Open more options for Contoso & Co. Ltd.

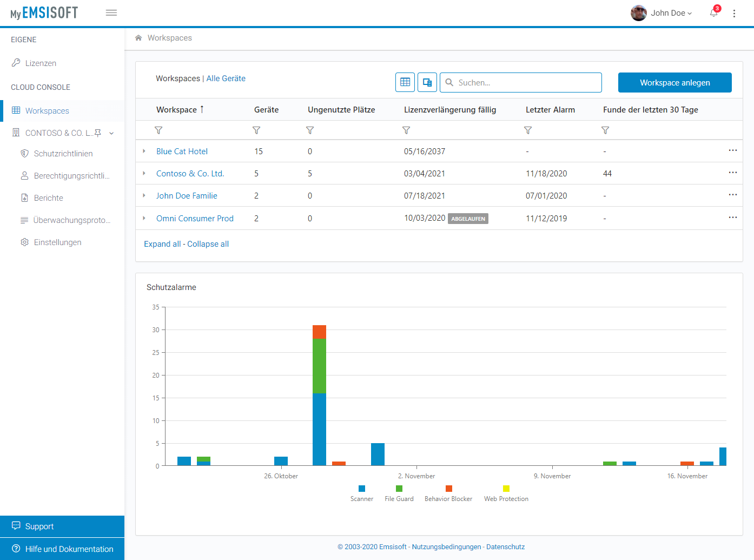733,173
